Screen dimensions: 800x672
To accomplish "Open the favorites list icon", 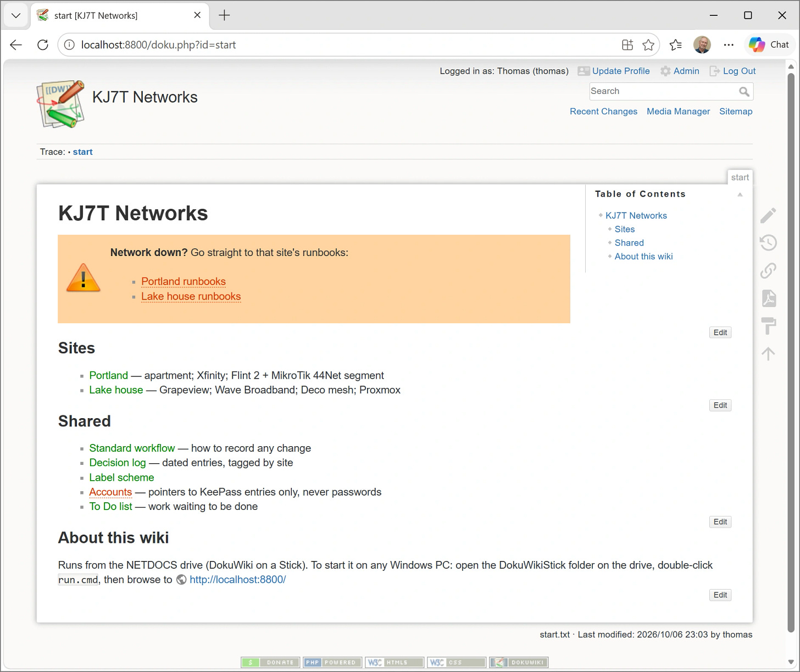I will pyautogui.click(x=676, y=45).
